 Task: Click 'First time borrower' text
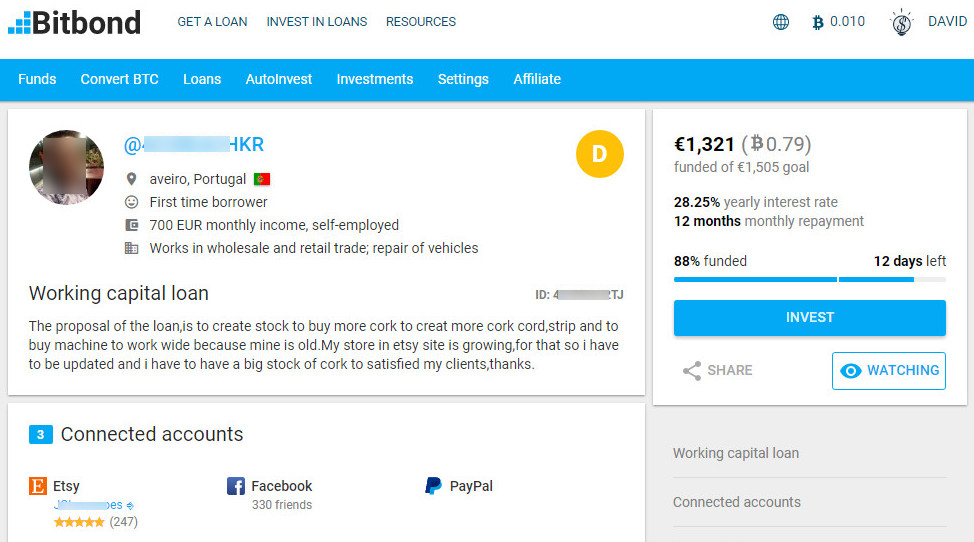point(208,202)
